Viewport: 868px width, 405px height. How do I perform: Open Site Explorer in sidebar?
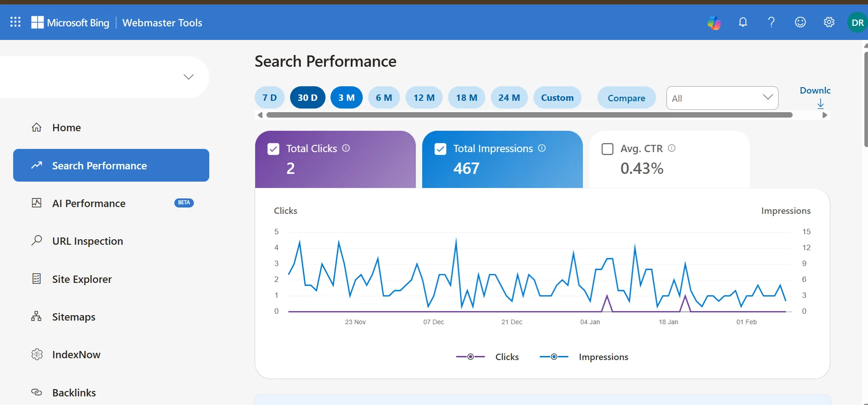(x=111, y=279)
